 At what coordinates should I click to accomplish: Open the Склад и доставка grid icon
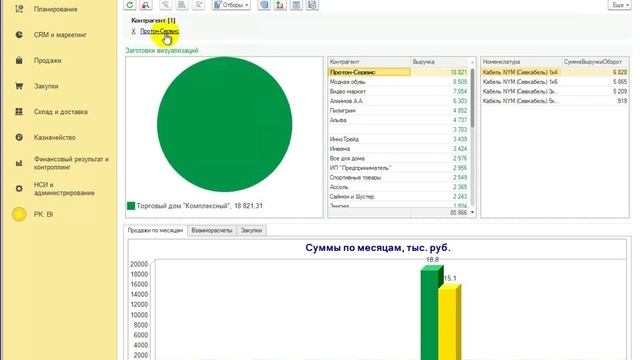tap(19, 111)
